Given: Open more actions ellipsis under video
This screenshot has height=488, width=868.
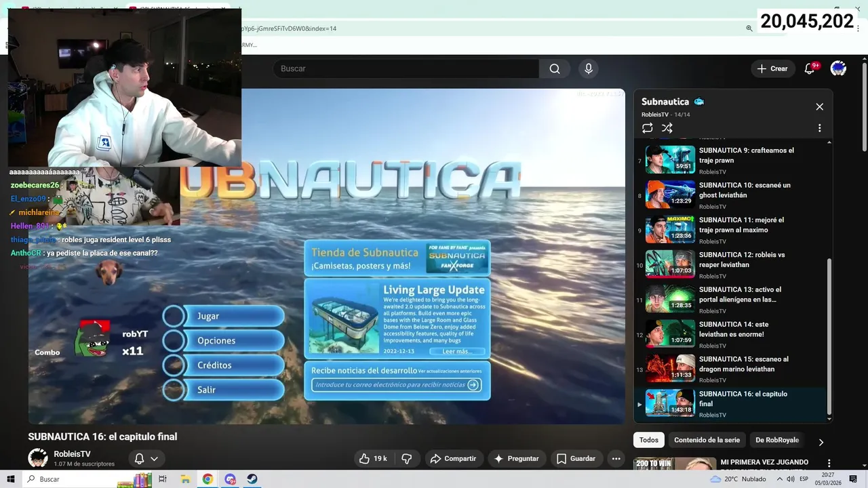Looking at the screenshot, I should 616,459.
